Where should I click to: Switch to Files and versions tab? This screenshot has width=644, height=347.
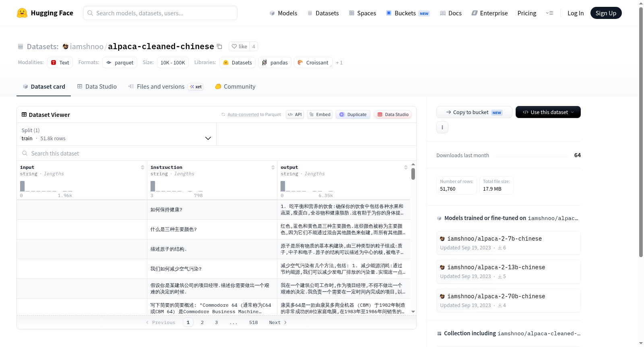point(166,86)
